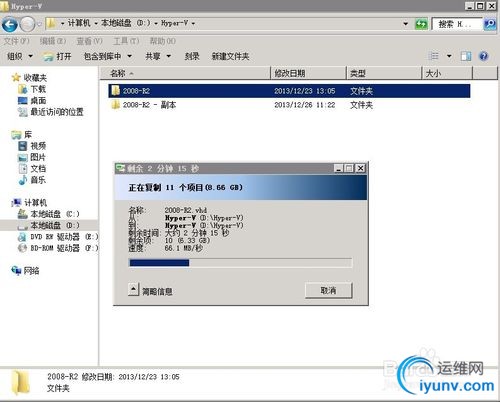Open the 查看(V) menu

(89, 41)
